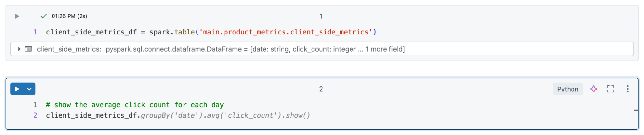Image resolution: width=644 pixels, height=135 pixels.
Task: Open the cell 2 kebab menu
Action: [x=627, y=89]
